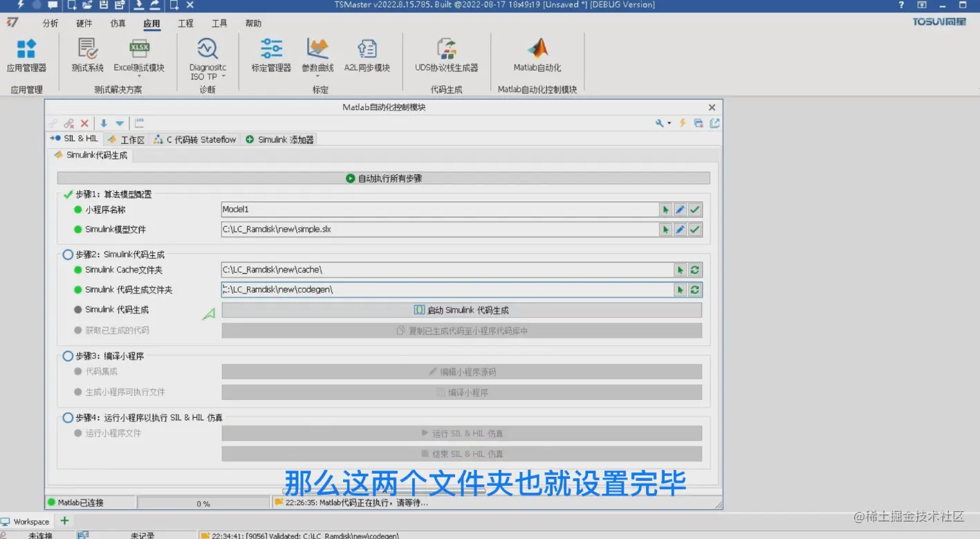The width and height of the screenshot is (980, 539).
Task: Click the save disk icon in title bar
Action: point(103,5)
